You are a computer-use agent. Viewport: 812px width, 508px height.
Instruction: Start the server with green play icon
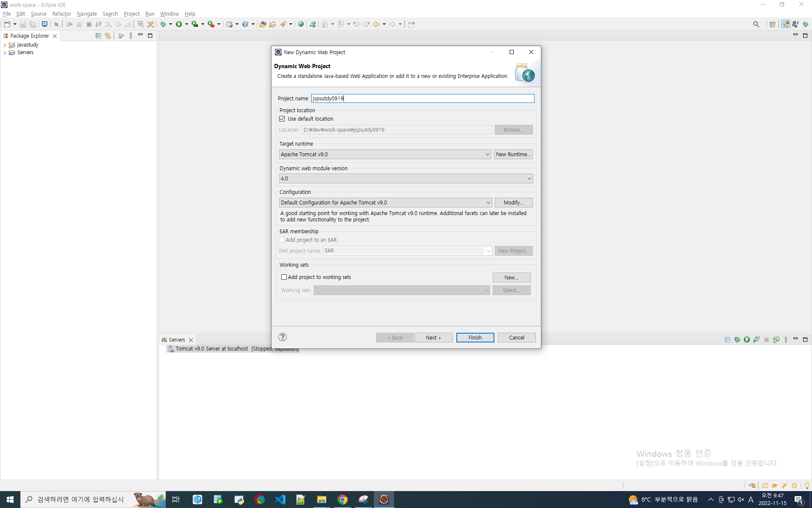coord(747,340)
